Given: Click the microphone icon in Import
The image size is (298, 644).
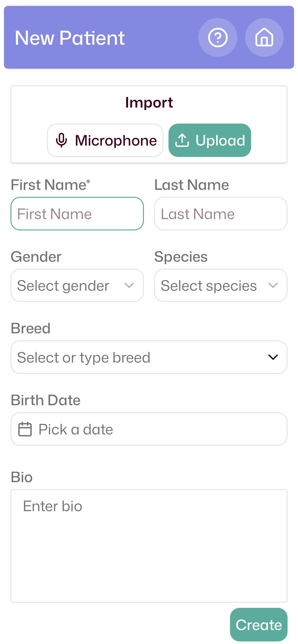Looking at the screenshot, I should (61, 140).
